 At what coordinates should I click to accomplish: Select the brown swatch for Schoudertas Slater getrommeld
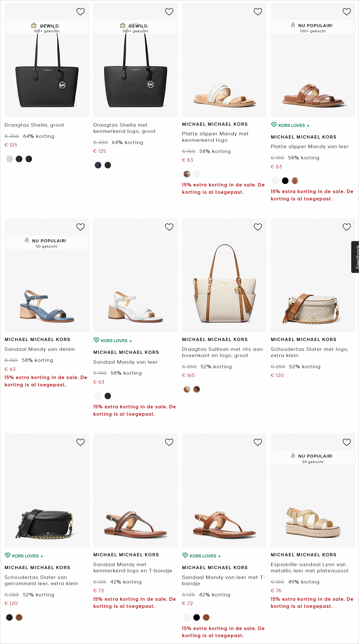point(19,617)
